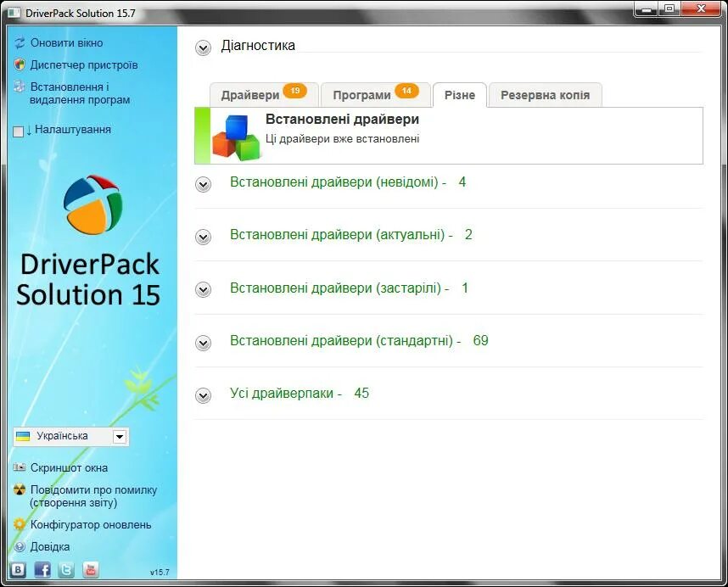Click the Усі драйверпаки - 45 heading
The width and height of the screenshot is (728, 587).
point(300,393)
